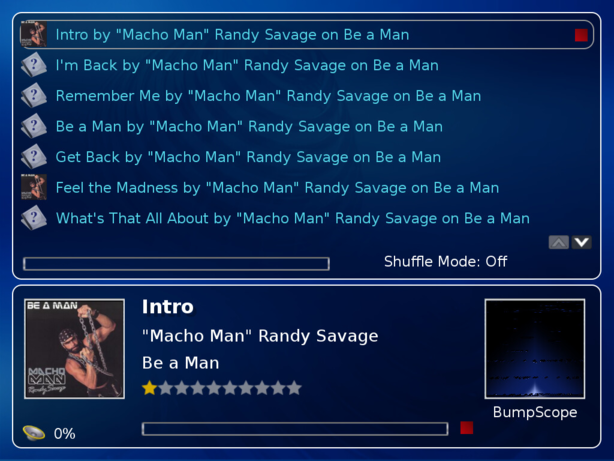Select What's That All About track
Viewport: 614px width, 461px height.
[x=293, y=218]
